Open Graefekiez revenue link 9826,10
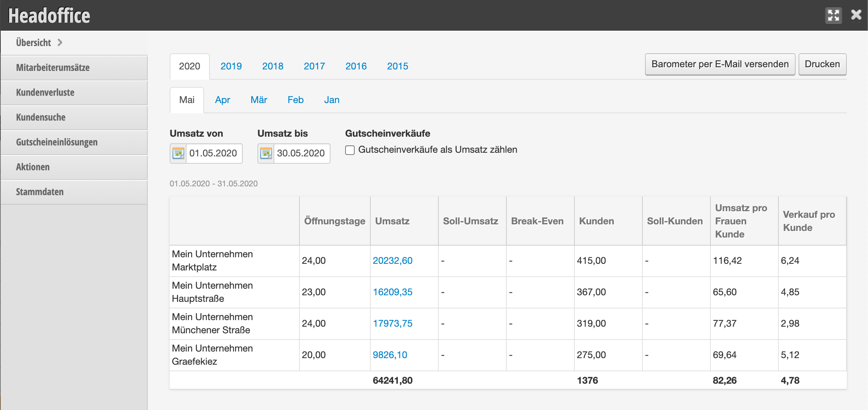The image size is (868, 410). click(x=390, y=355)
